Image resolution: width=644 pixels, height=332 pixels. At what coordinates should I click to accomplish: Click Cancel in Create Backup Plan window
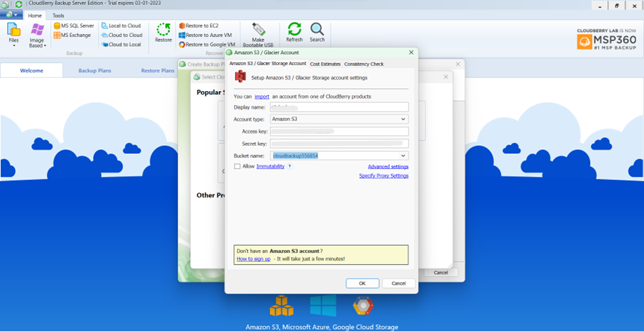coord(441,272)
